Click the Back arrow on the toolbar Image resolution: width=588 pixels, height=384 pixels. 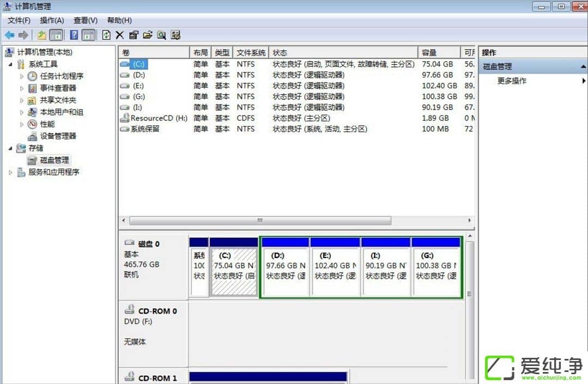click(x=9, y=35)
